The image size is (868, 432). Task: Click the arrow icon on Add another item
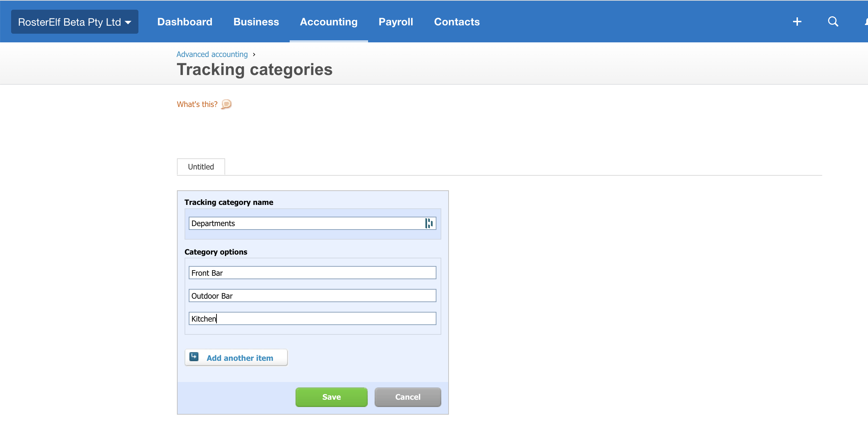[194, 357]
